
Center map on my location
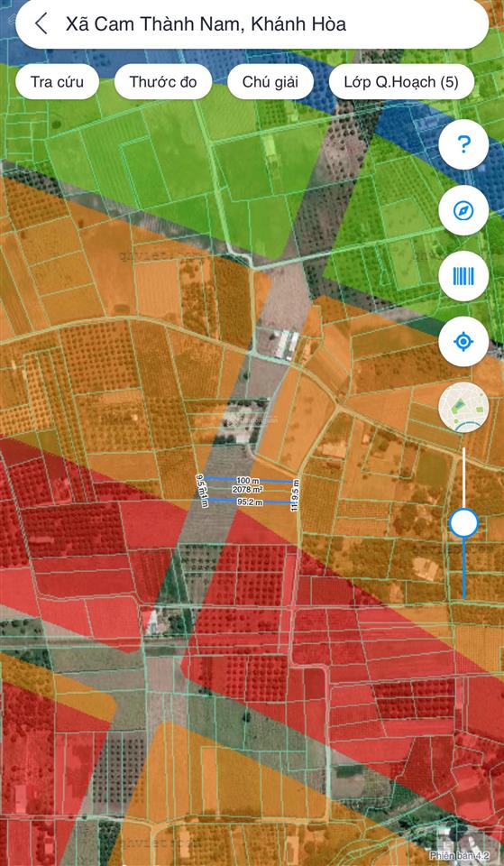[x=463, y=342]
